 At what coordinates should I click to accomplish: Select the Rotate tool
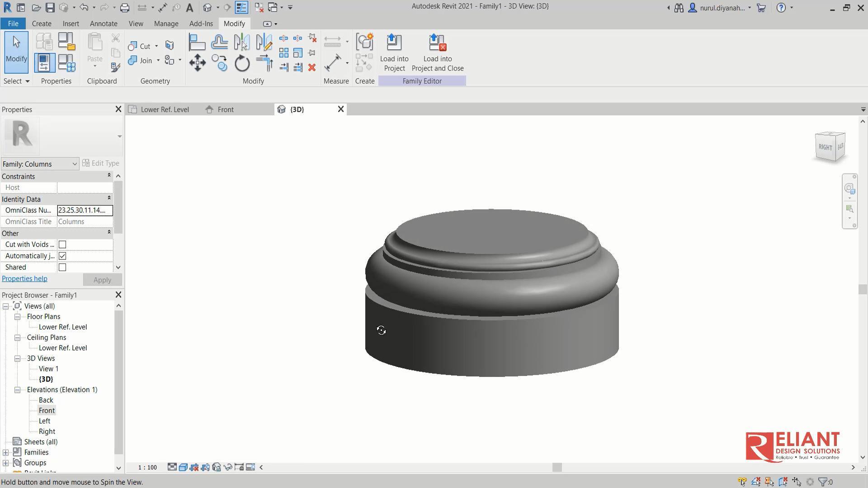point(242,63)
